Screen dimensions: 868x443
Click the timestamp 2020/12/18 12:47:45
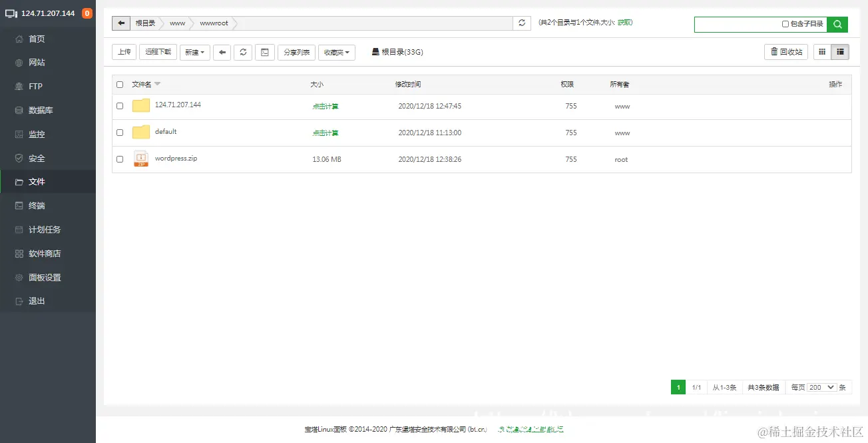coord(430,106)
